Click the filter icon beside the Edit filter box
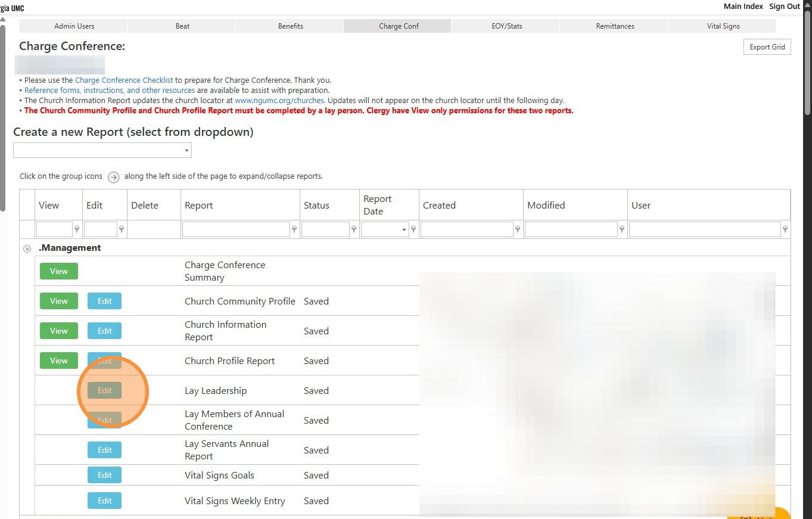The width and height of the screenshot is (812, 519). coord(122,229)
